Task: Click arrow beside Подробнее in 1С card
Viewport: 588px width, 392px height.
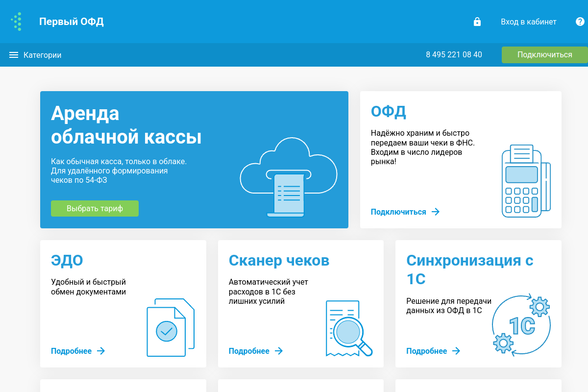Action: point(456,351)
